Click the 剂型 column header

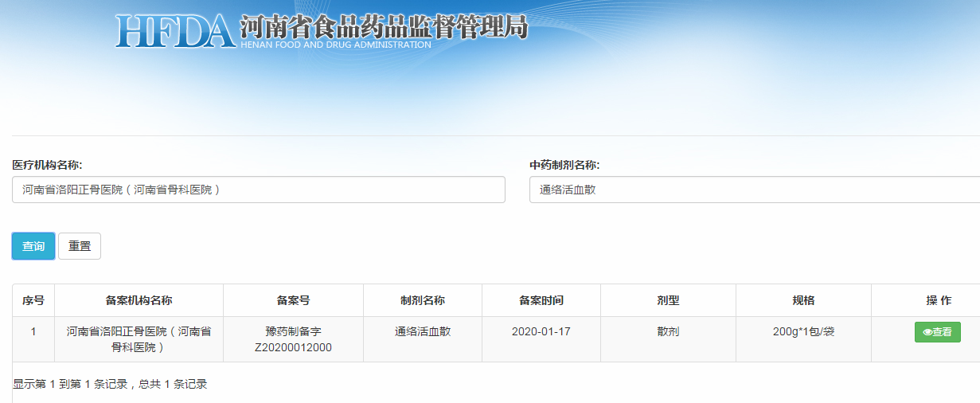[x=668, y=300]
